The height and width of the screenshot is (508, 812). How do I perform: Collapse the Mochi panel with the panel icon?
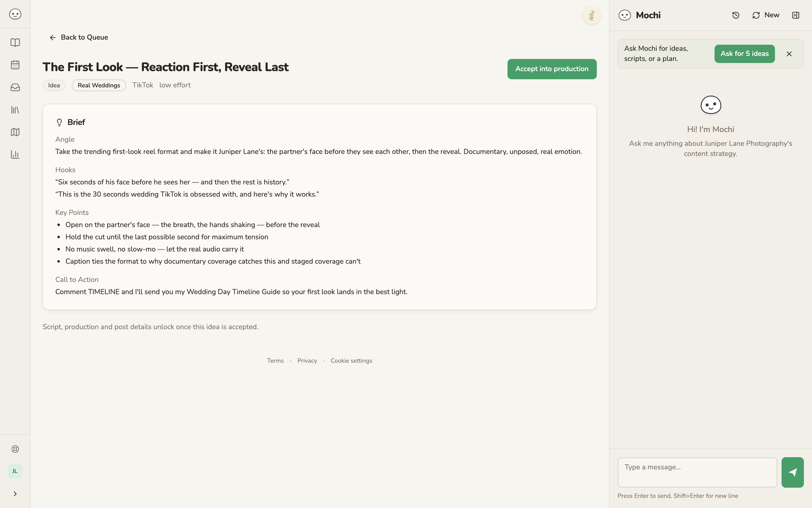[x=796, y=15]
